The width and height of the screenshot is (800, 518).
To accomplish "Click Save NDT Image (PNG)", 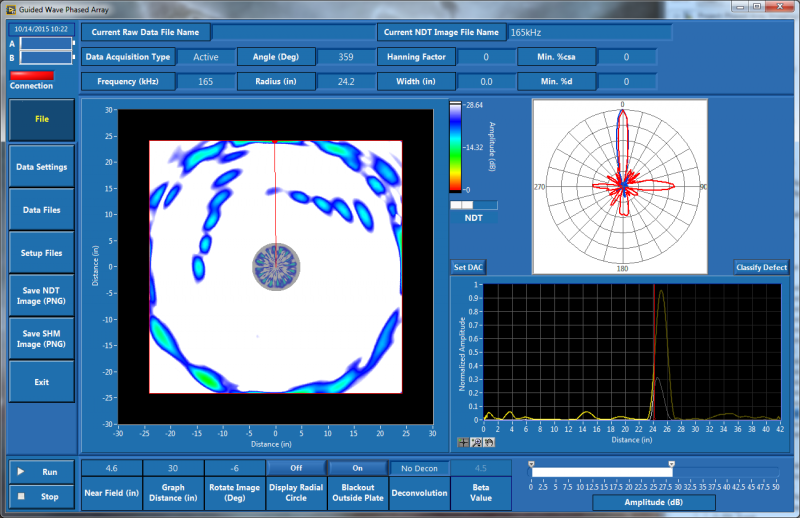I will point(42,295).
